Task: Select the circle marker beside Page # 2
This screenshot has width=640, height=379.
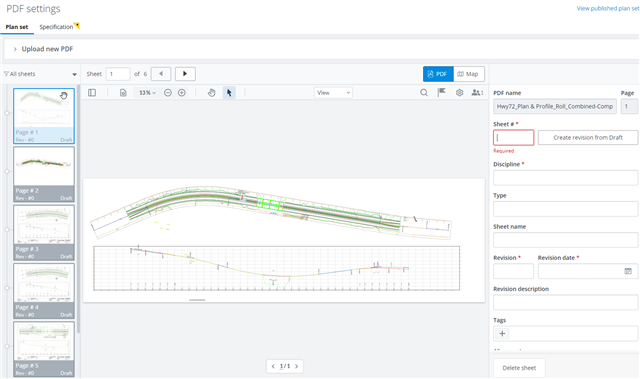Action: coord(7,171)
